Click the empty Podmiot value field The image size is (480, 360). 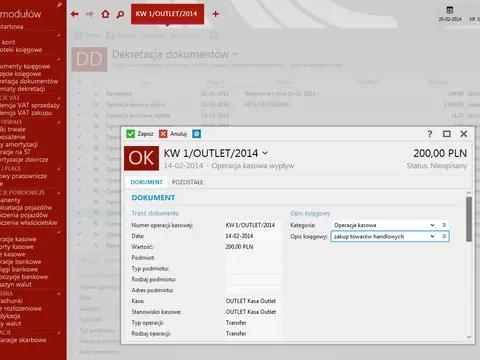[253, 258]
